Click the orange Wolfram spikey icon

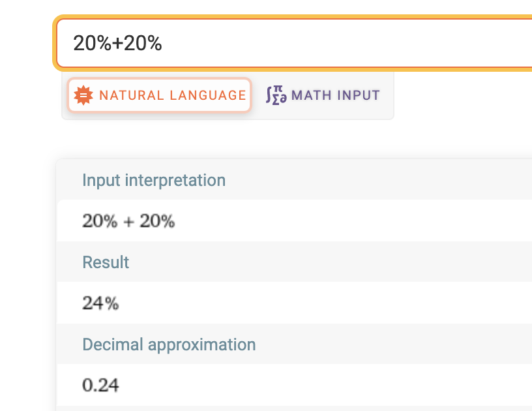pos(84,95)
